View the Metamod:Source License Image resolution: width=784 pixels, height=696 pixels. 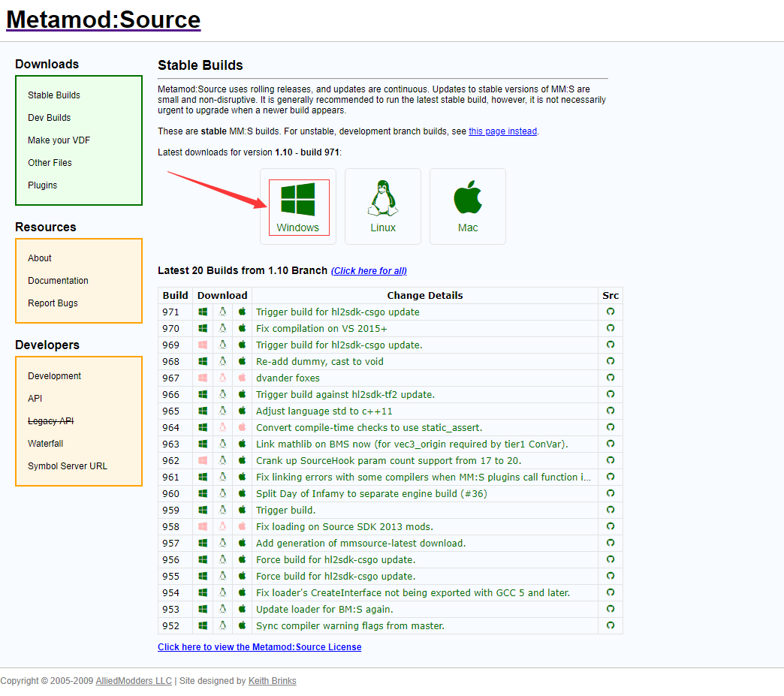pyautogui.click(x=259, y=647)
